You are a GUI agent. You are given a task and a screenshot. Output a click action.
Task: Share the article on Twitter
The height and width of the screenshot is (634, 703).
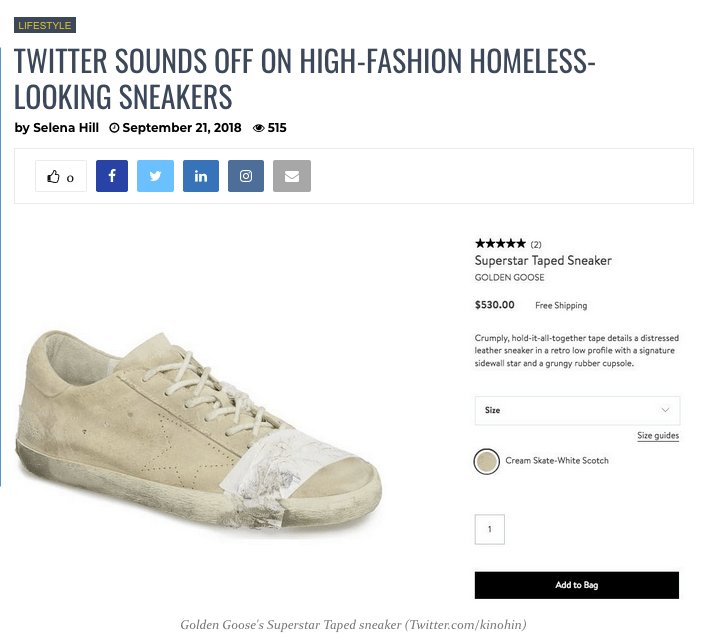click(155, 176)
